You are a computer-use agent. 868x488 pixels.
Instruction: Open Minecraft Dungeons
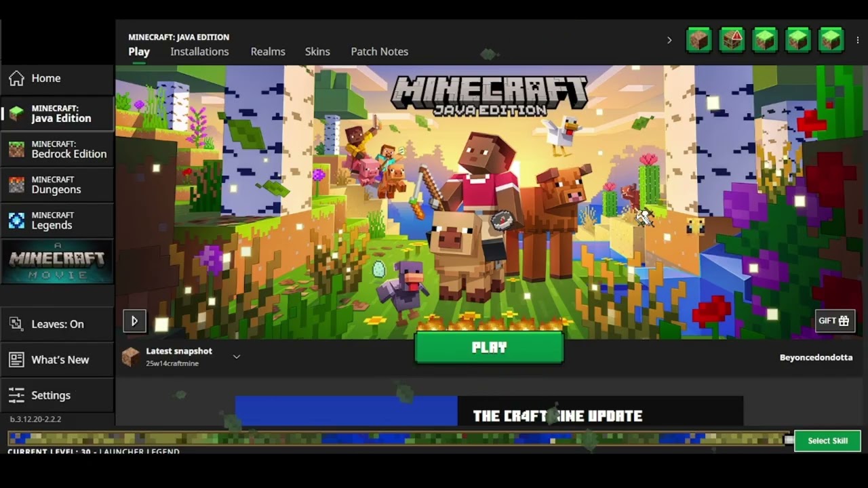tap(57, 184)
